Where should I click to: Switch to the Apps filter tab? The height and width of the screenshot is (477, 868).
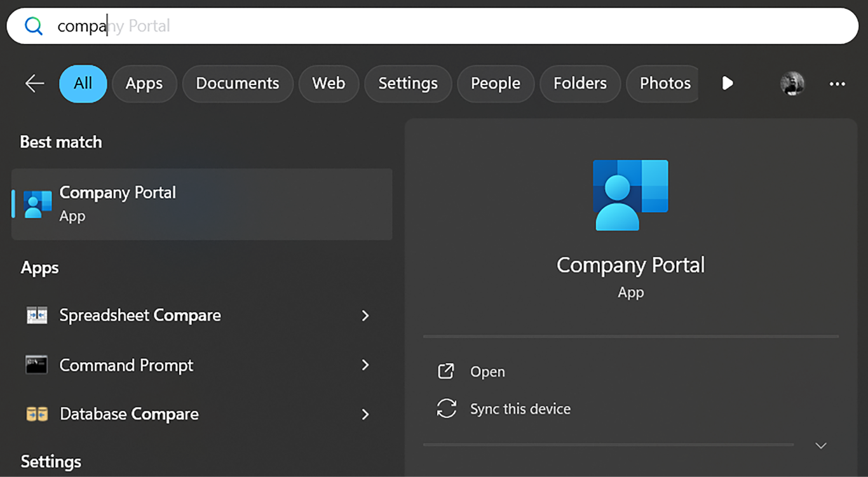click(144, 83)
